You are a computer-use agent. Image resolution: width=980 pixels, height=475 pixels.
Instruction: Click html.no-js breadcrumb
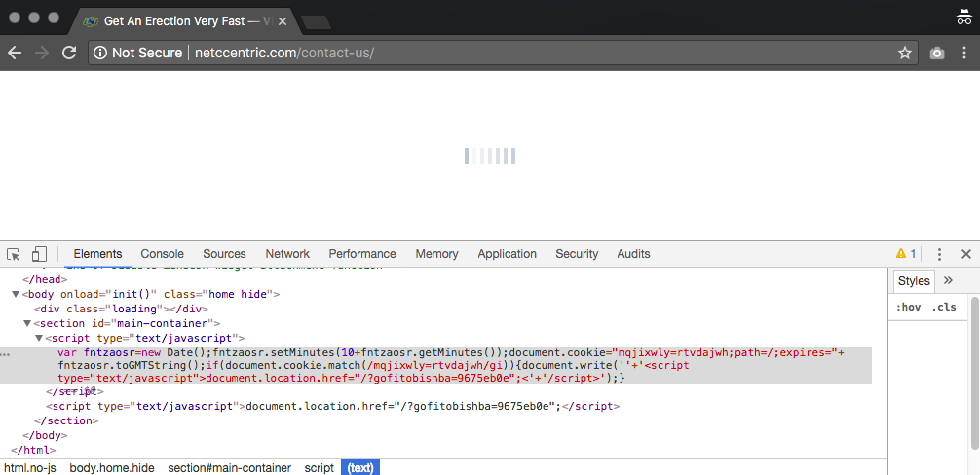coord(29,468)
